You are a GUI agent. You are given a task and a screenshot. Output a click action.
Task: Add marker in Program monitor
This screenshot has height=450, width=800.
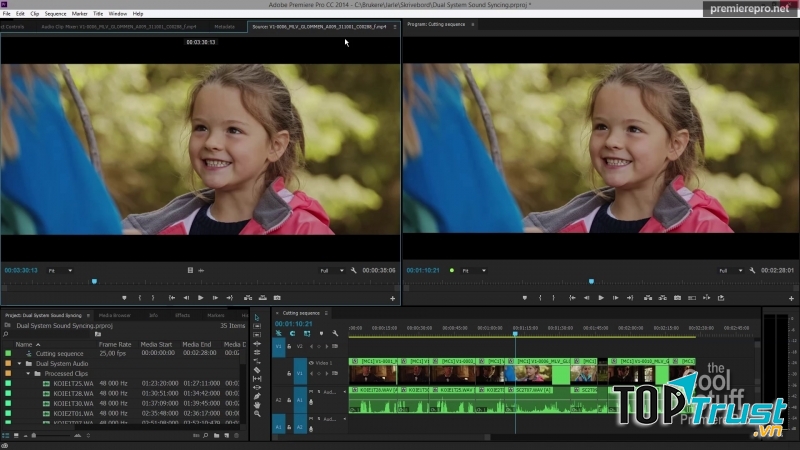[x=524, y=298]
